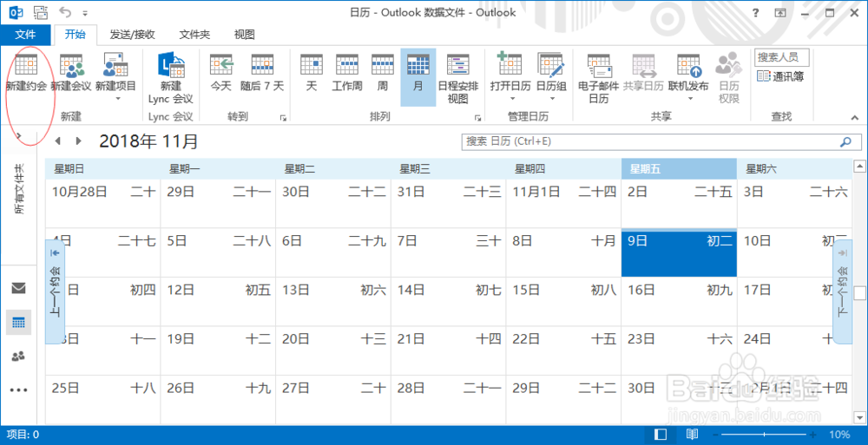This screenshot has width=868, height=445.
Task: Open the 文件 tab
Action: pyautogui.click(x=25, y=35)
